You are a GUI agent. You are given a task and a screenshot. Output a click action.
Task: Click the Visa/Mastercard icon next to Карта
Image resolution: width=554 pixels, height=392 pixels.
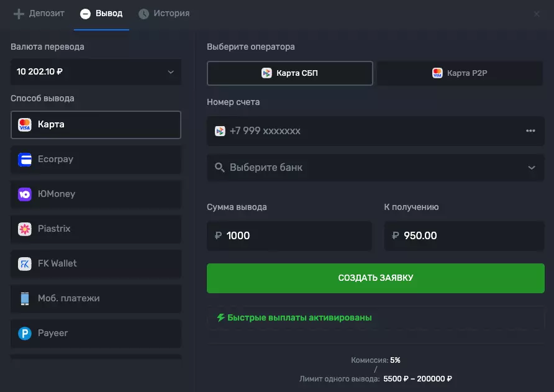(x=25, y=125)
